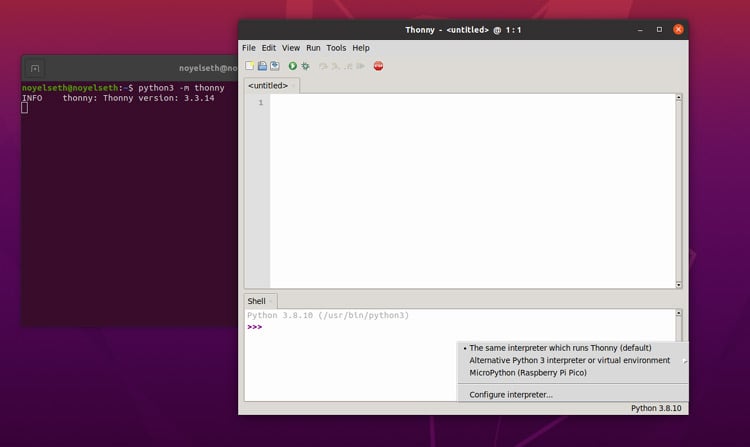Save the script with the Save icon
Screen dimensions: 750x447
[x=275, y=66]
